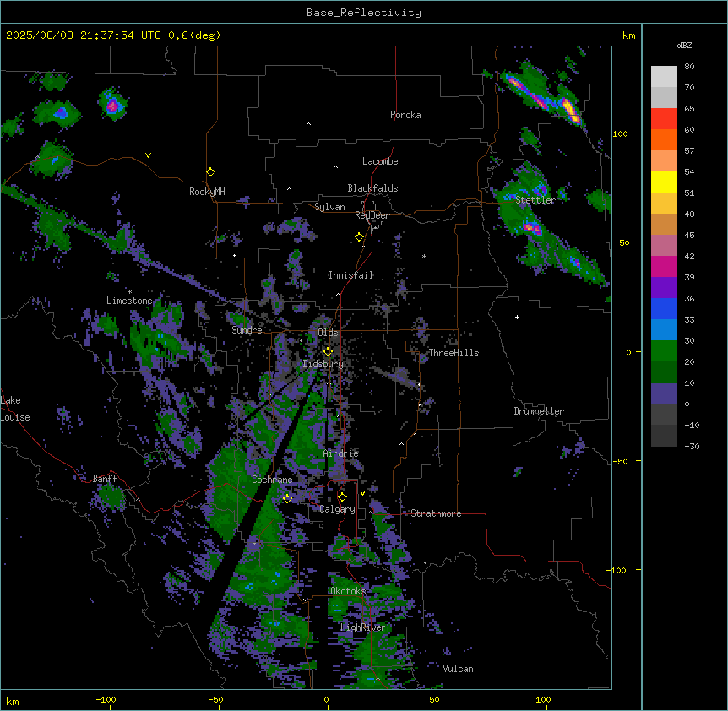Click the white caret marker west of Lacombe

(x=335, y=167)
